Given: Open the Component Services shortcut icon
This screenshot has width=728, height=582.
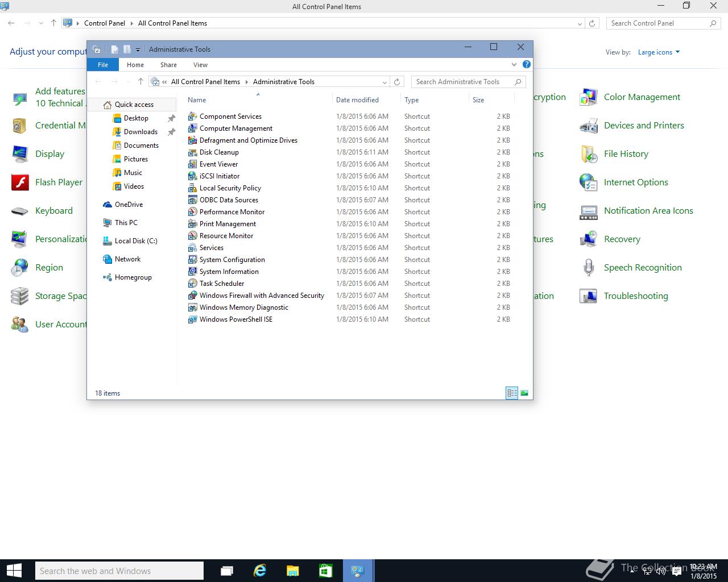Looking at the screenshot, I should (x=192, y=116).
